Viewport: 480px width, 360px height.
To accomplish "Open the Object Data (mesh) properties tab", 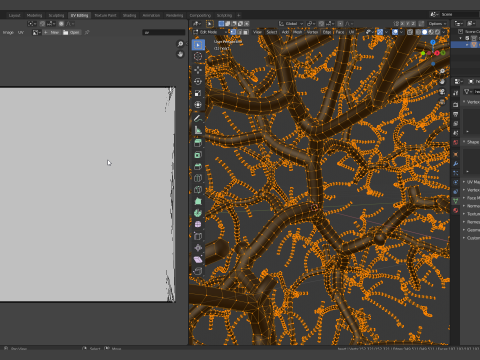I will 456,201.
